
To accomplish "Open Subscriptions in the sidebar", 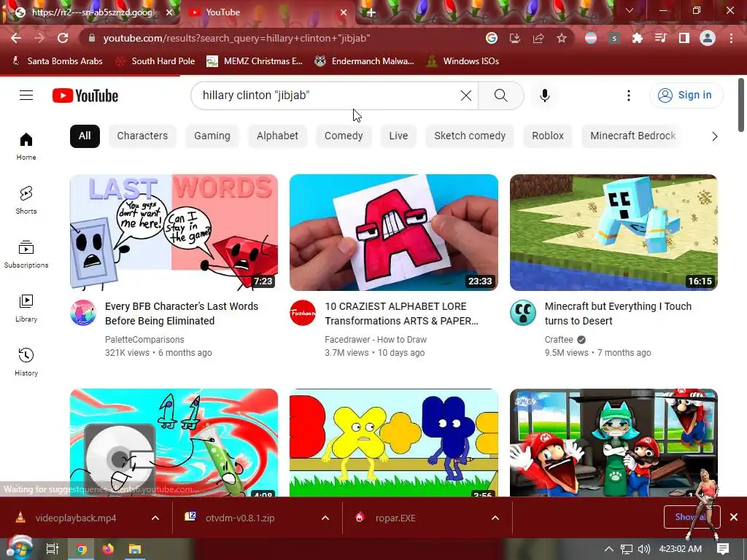I will click(26, 254).
